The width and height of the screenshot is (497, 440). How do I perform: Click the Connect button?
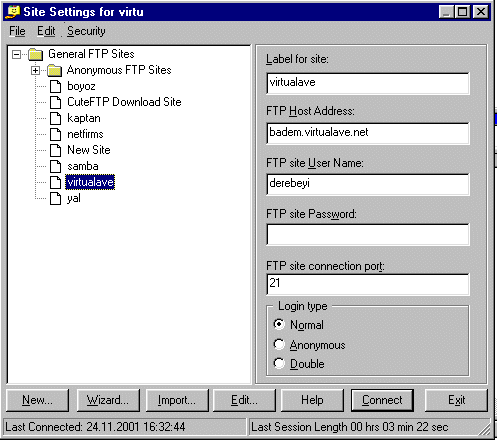[x=382, y=400]
